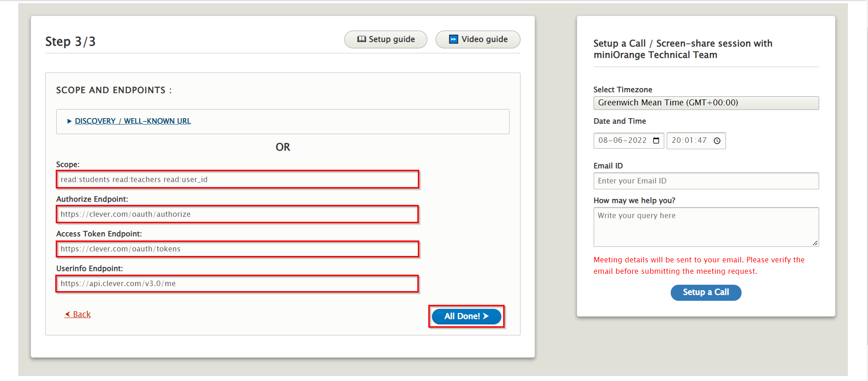Screen dimensions: 868x381
Task: Open the calendar picker in date field
Action: coord(656,141)
